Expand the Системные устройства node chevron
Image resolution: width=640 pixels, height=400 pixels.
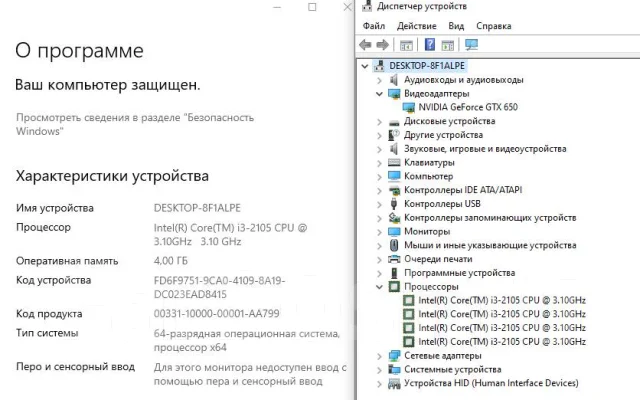point(379,370)
